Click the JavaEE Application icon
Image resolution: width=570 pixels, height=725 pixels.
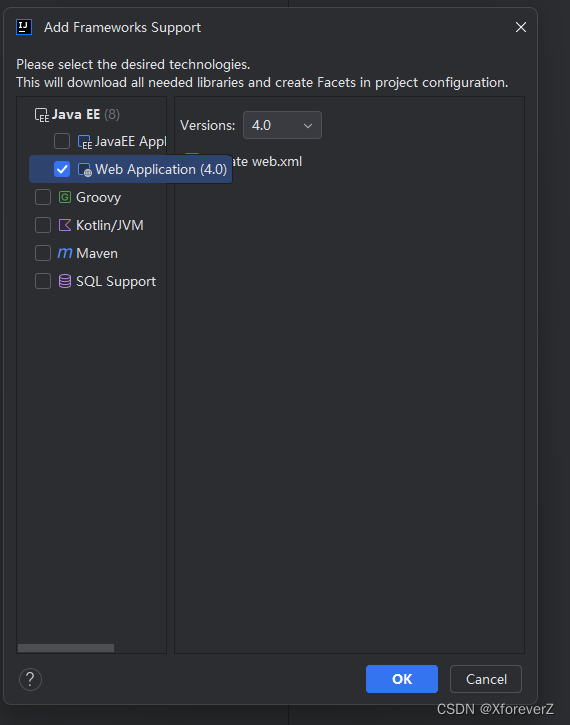point(85,142)
